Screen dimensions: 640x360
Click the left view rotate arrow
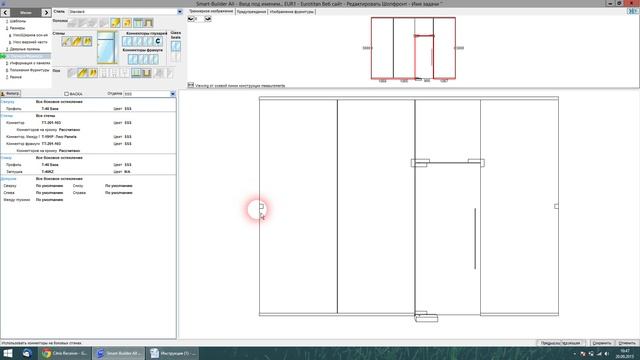pos(191,19)
